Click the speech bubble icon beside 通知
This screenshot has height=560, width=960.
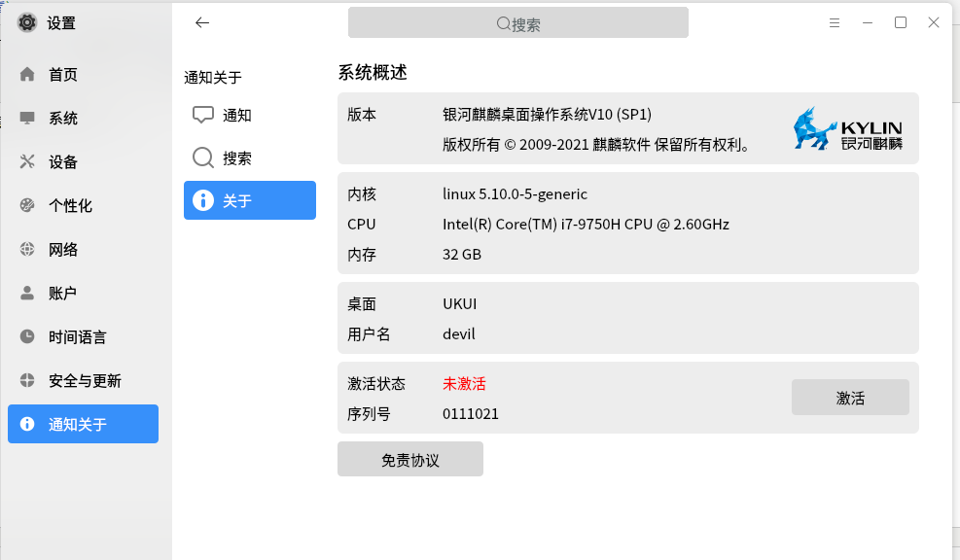click(x=202, y=115)
